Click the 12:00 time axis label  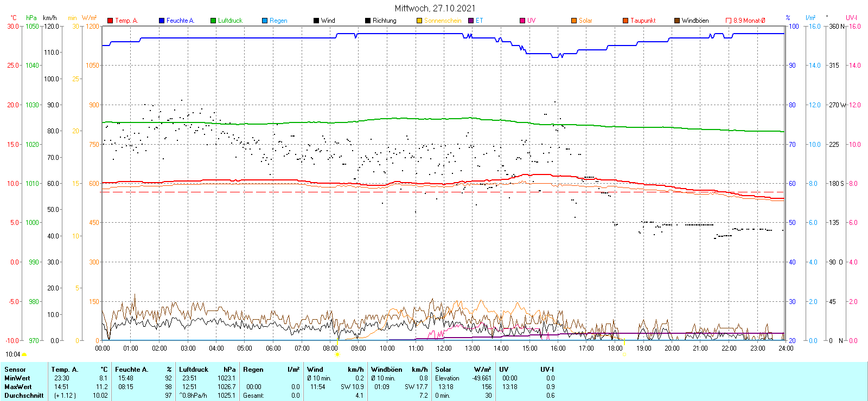pos(444,348)
